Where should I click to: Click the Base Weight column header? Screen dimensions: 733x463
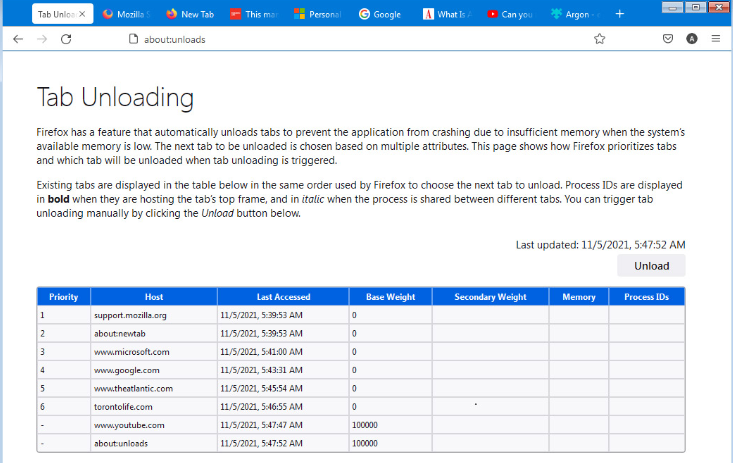point(390,297)
